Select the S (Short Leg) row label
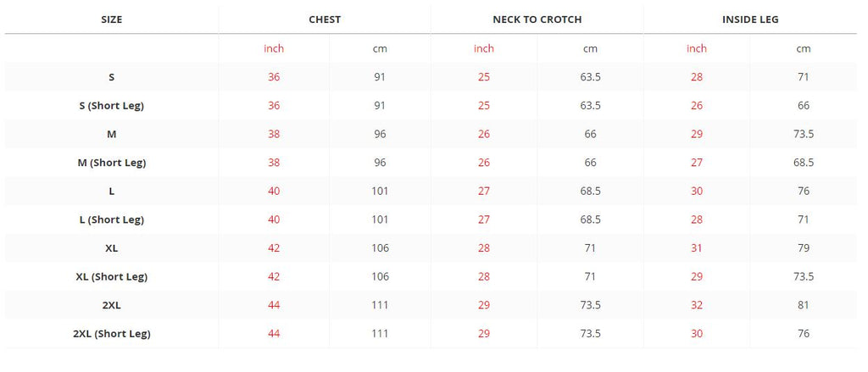This screenshot has height=372, width=868. tap(111, 106)
